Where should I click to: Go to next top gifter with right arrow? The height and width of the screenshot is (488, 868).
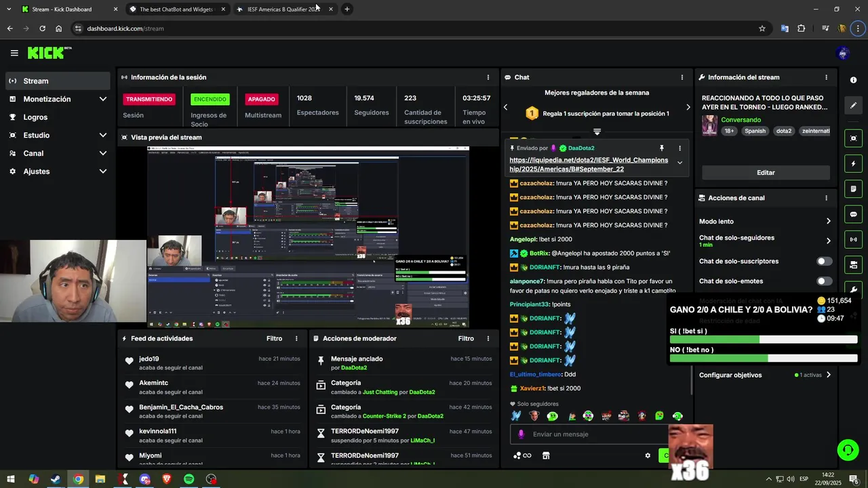pyautogui.click(x=688, y=107)
